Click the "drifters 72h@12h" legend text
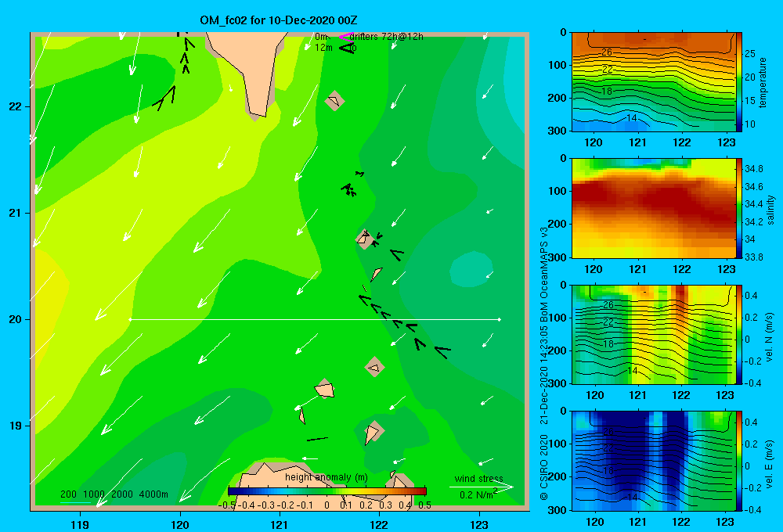783x532 pixels. click(386, 37)
